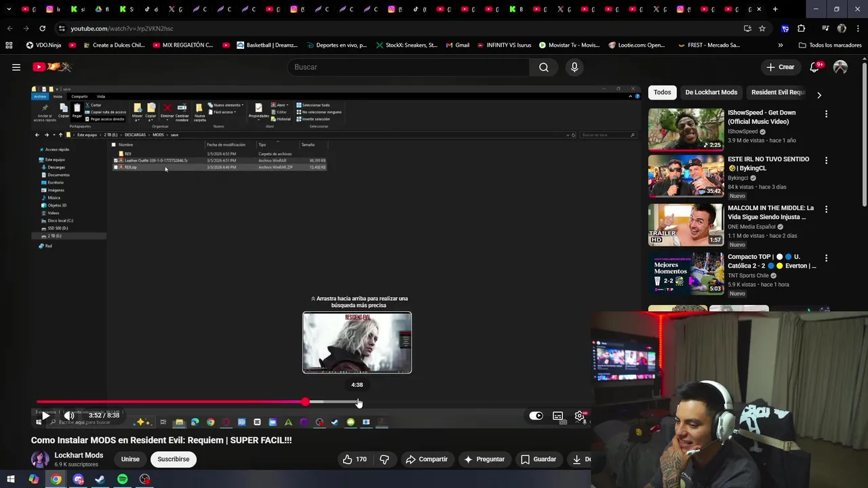The width and height of the screenshot is (868, 488).
Task: Click the red progress bar scrubber
Action: click(x=305, y=402)
